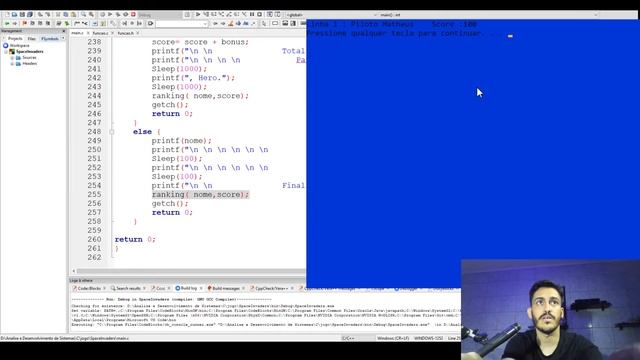Click the red Abort build icon

(x=133, y=14)
